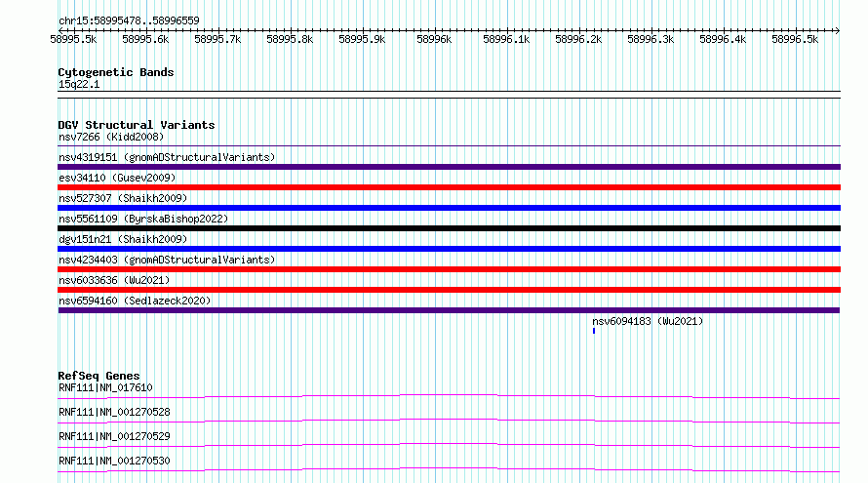The height and width of the screenshot is (483, 868).
Task: Click the 58995.5k ruler tick label
Action: 73,39
